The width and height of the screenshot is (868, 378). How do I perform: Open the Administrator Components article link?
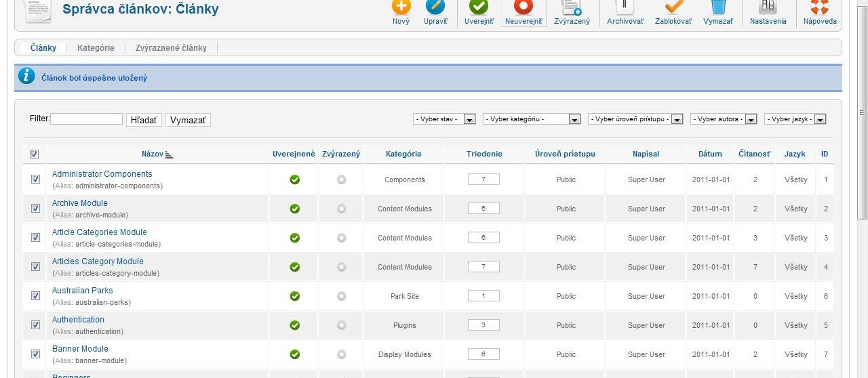pos(102,174)
